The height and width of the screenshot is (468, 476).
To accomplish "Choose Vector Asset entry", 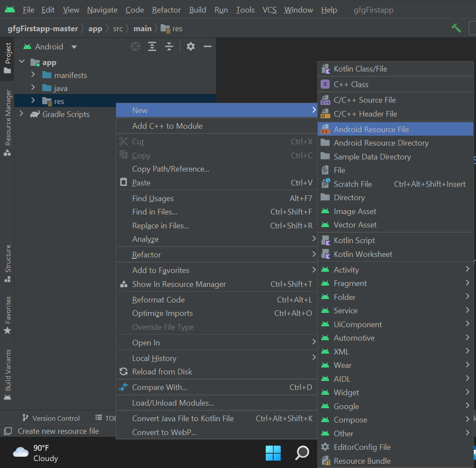I will (395, 225).
